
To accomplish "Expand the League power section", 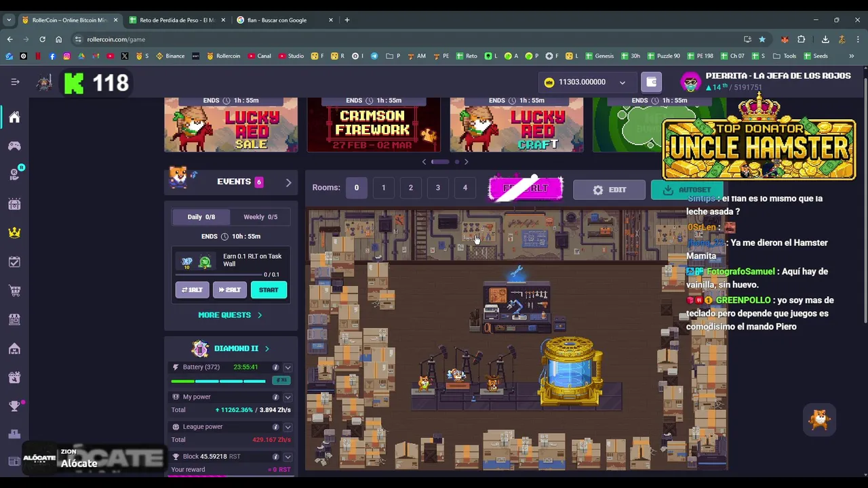I will (x=288, y=427).
